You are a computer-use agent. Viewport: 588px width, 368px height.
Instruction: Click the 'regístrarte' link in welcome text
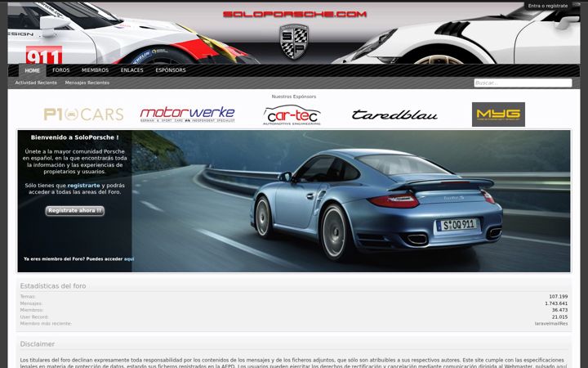pos(83,186)
